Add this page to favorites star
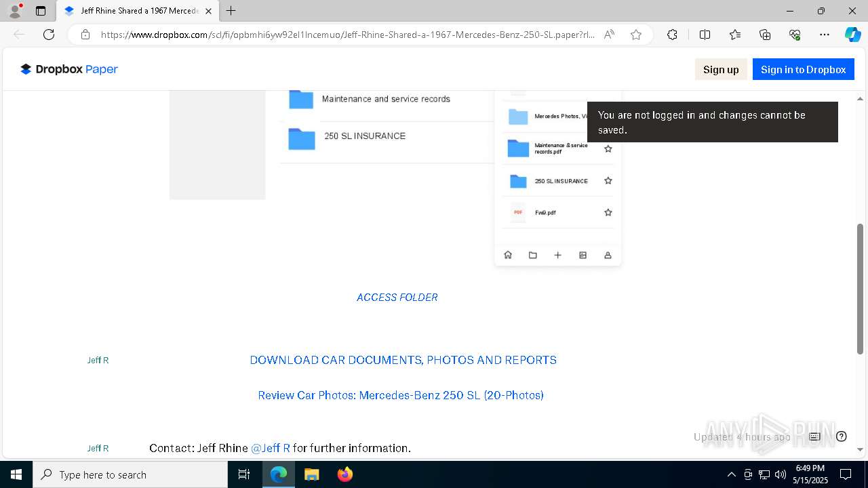 [x=636, y=35]
